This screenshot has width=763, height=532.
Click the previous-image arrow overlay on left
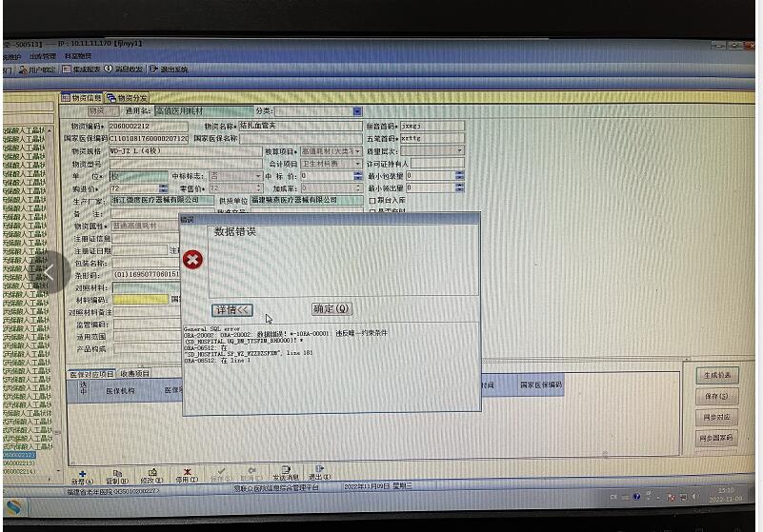pos(50,272)
